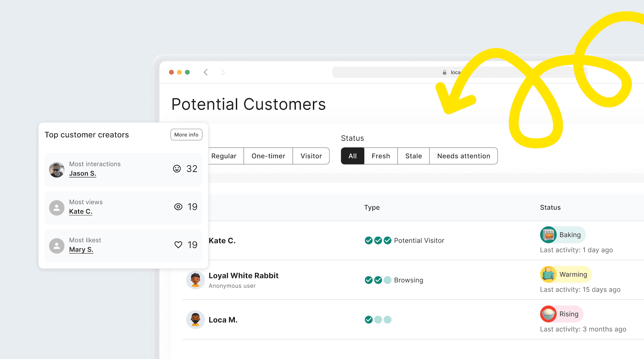Click the browser address bar

386,72
